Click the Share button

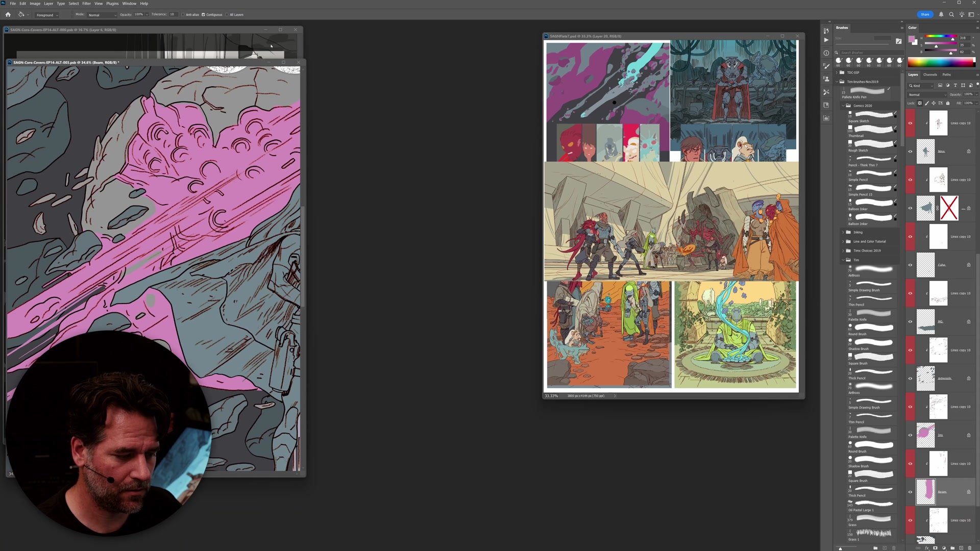point(925,15)
